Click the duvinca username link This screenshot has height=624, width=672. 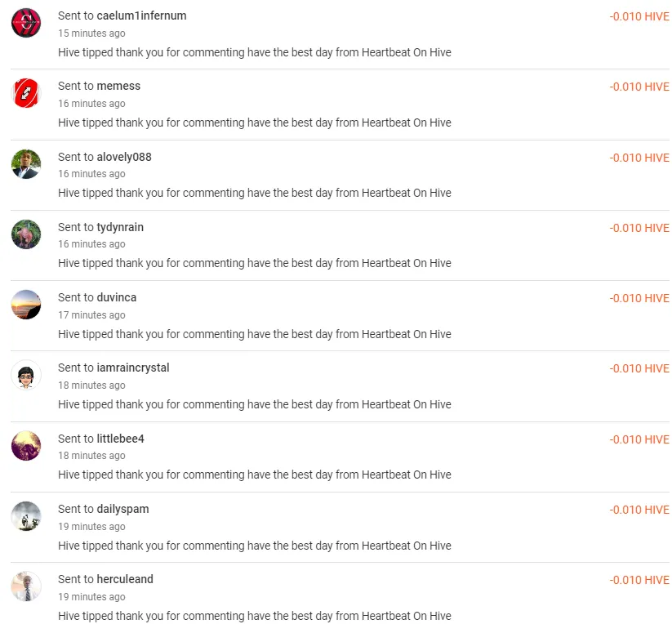click(x=117, y=297)
